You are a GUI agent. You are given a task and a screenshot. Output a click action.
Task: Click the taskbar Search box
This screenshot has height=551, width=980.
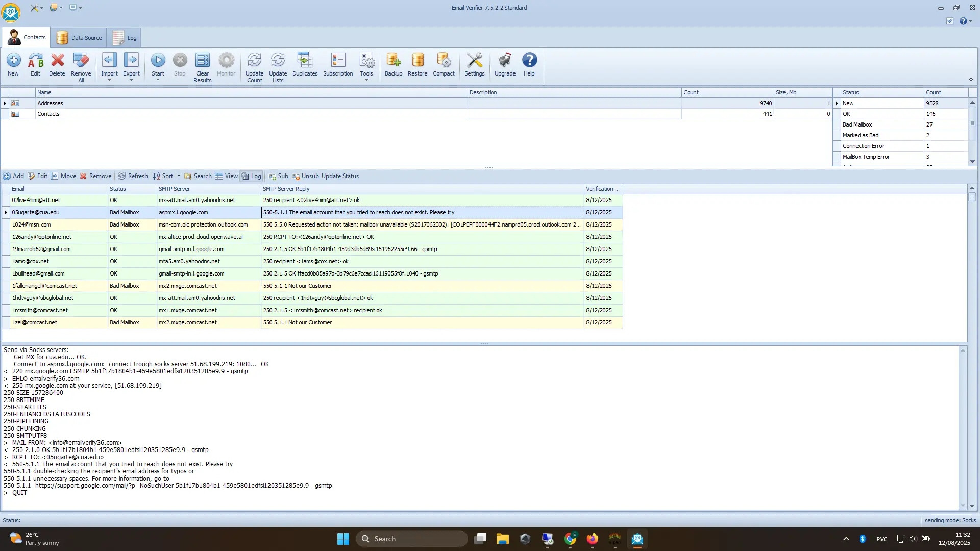pos(411,539)
